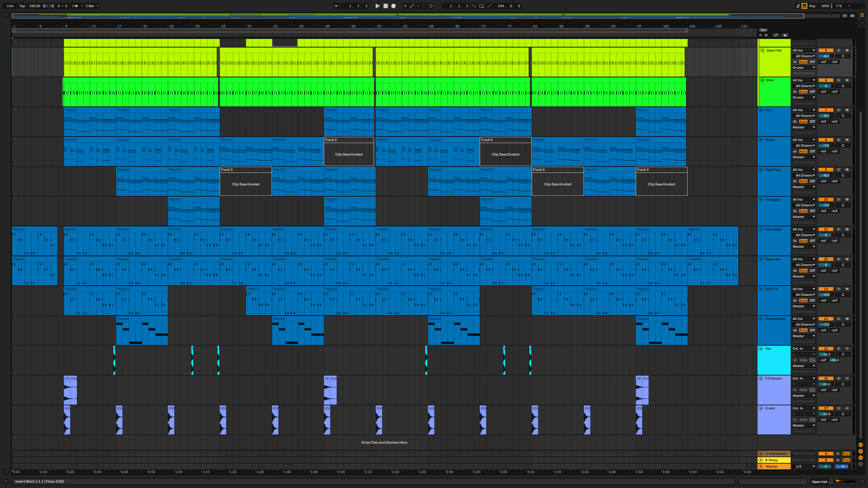The height and width of the screenshot is (488, 868).
Task: Open Kick track output Drums dropdown
Action: point(804,97)
